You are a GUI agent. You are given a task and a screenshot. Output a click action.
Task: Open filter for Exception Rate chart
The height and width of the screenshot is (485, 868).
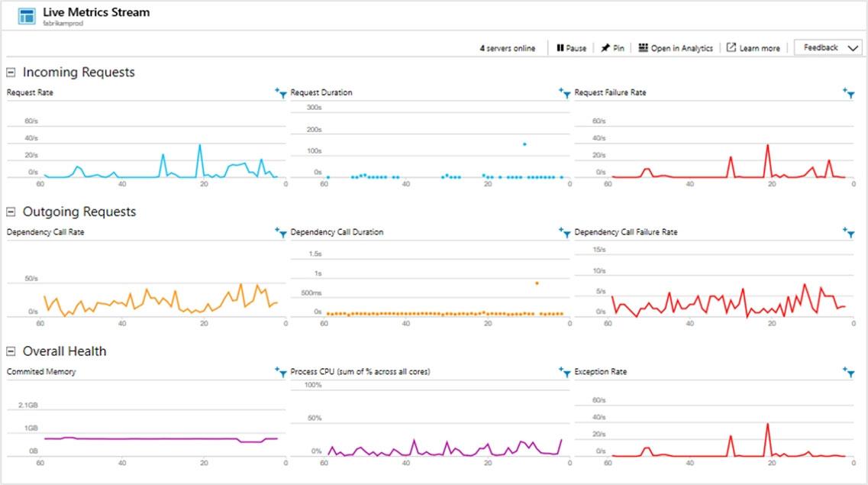click(x=848, y=372)
